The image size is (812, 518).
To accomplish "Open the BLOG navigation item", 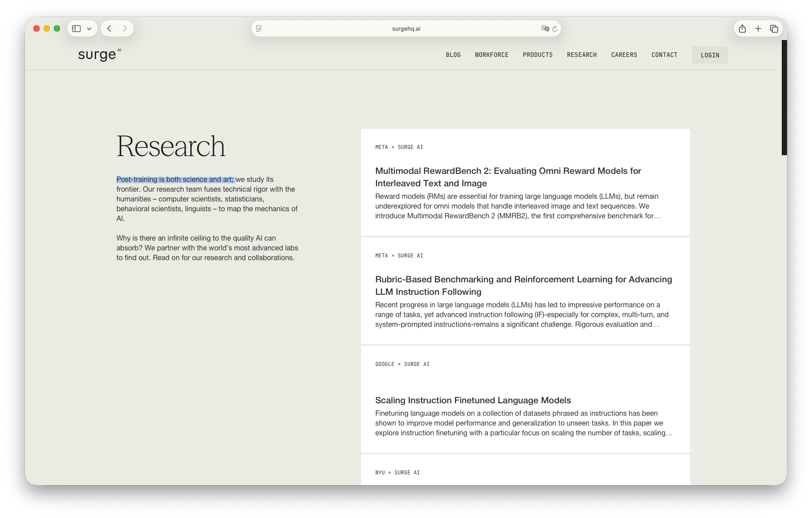I will [453, 55].
